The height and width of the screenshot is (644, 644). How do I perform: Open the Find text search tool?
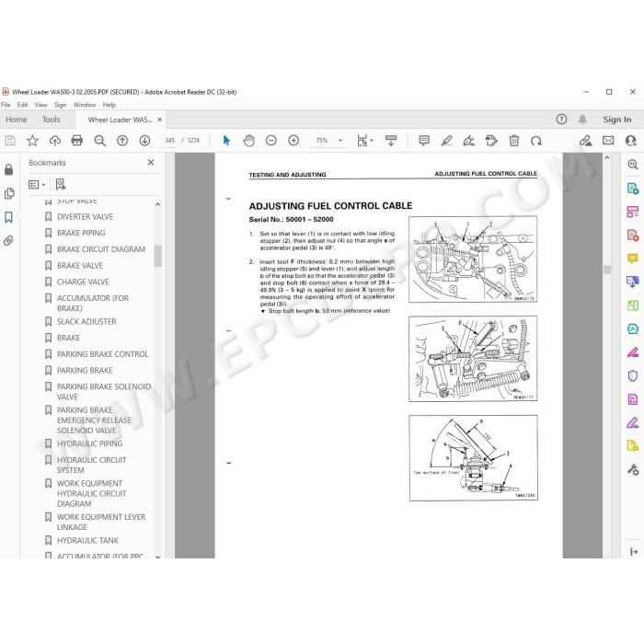point(99,141)
